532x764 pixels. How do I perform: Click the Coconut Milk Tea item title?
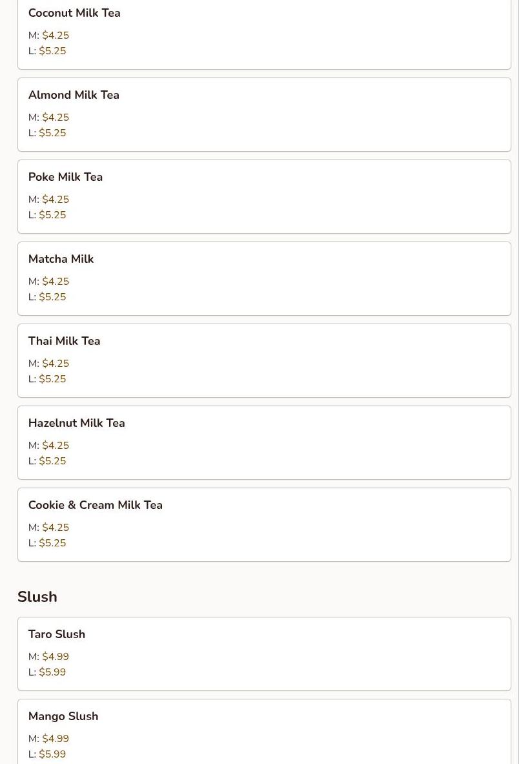click(74, 13)
